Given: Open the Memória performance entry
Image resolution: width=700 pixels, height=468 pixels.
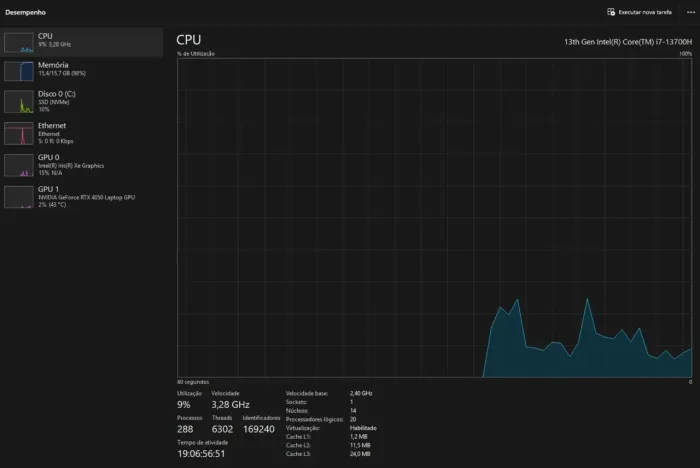Looking at the screenshot, I should click(82, 71).
